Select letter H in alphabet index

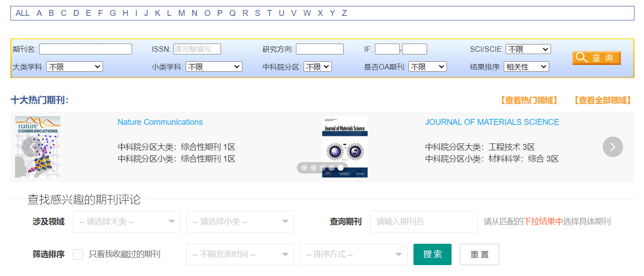pos(125,13)
